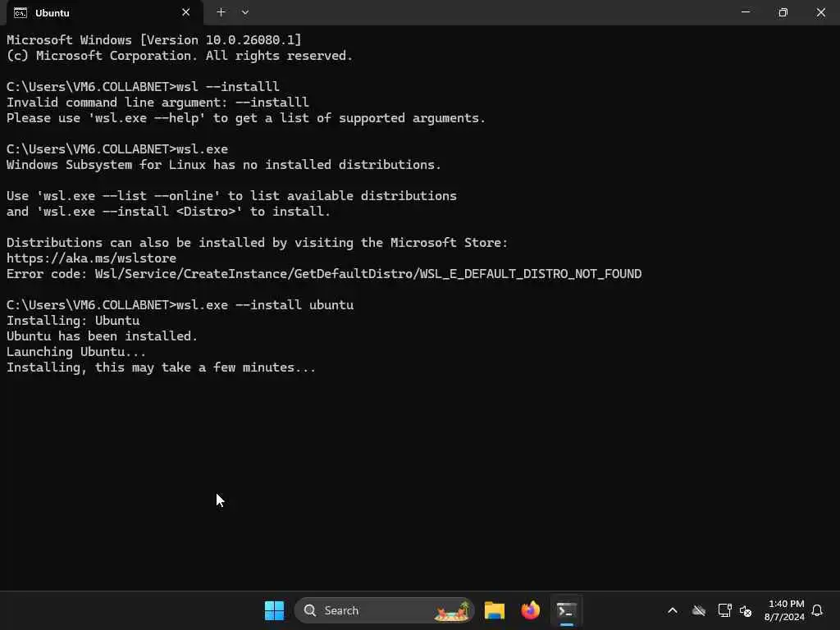840x630 pixels.
Task: Open the Windows Start menu
Action: (x=274, y=610)
